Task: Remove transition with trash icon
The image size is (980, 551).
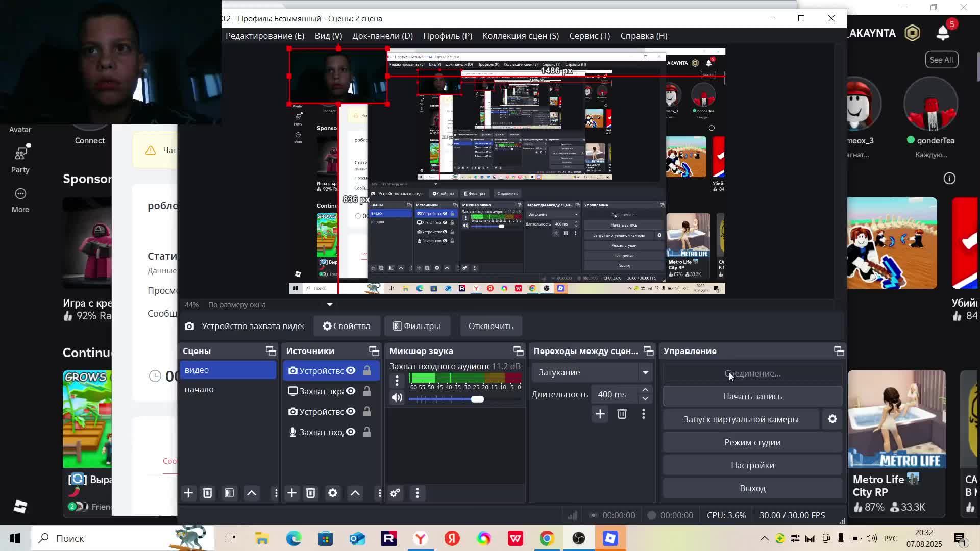Action: (622, 414)
